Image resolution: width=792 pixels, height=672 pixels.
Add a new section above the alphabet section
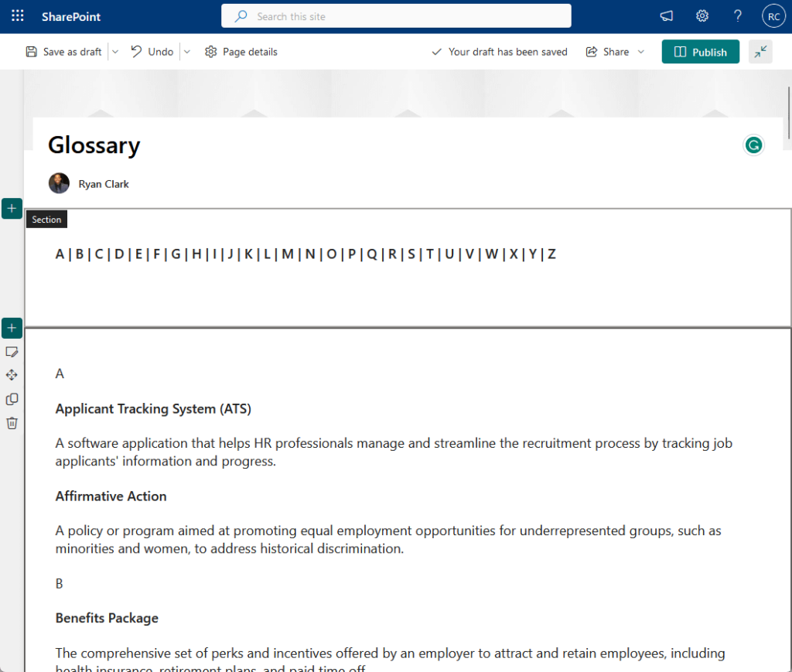12,209
